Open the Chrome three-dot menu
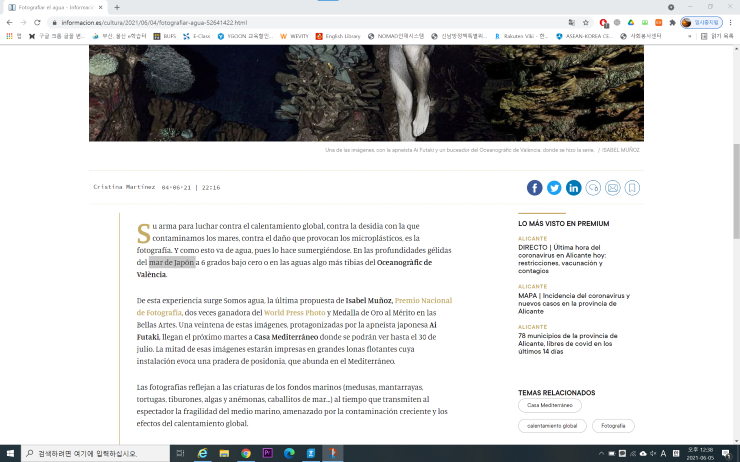Image resolution: width=740 pixels, height=462 pixels. 730,21
